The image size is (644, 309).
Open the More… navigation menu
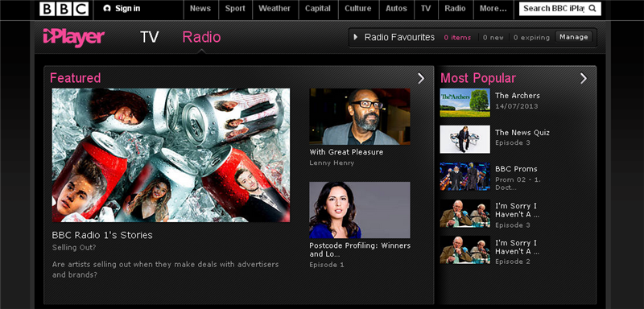tap(493, 9)
